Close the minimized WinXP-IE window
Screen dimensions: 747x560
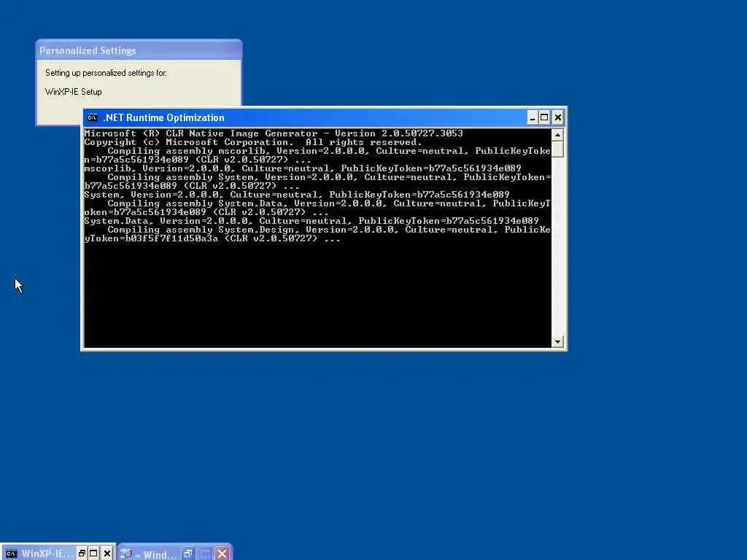(x=107, y=553)
